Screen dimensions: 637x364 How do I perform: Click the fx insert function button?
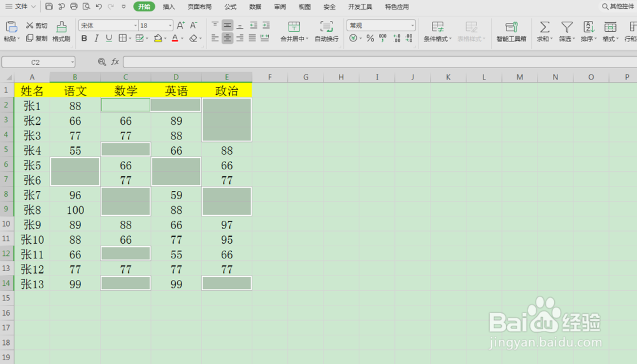coord(115,62)
